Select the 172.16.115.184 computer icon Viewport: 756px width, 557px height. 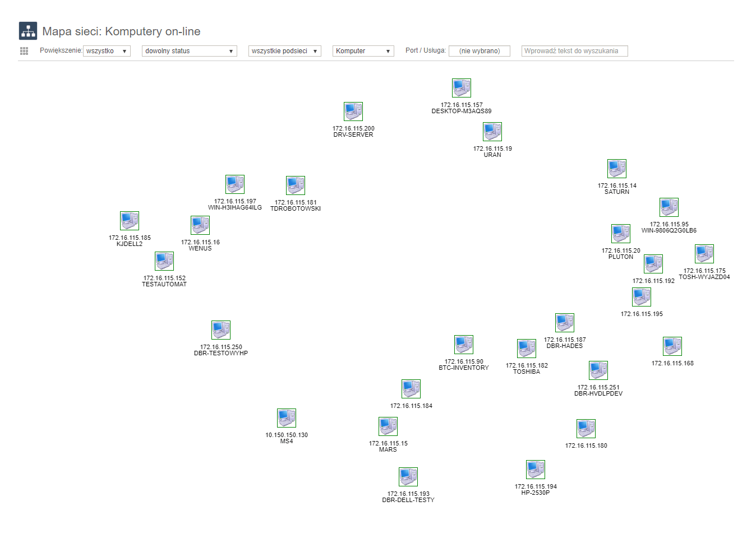[411, 389]
